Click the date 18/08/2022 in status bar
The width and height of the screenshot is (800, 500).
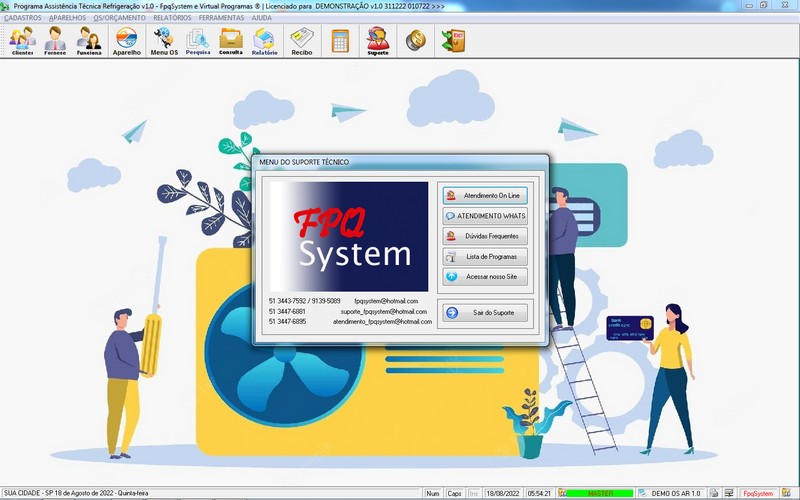click(x=503, y=493)
